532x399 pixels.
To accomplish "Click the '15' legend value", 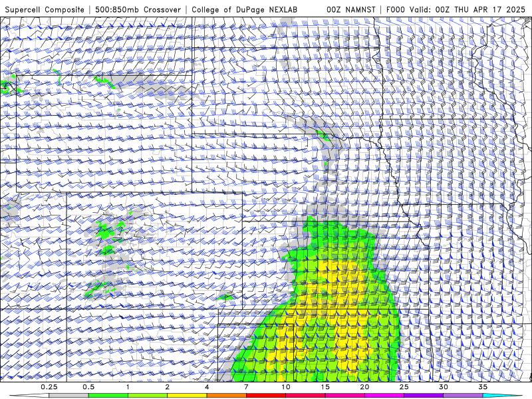I will pyautogui.click(x=325, y=387).
